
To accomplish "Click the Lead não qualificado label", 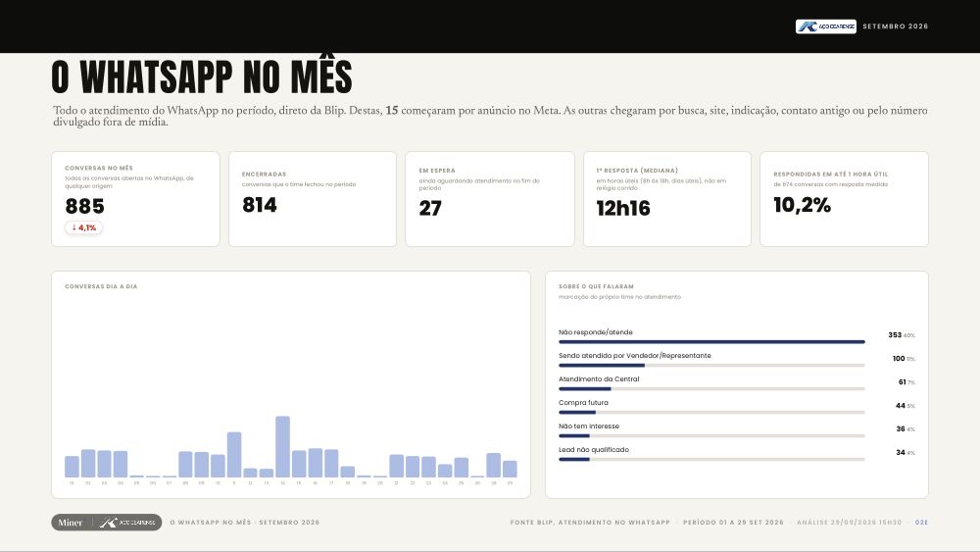I will 594,449.
